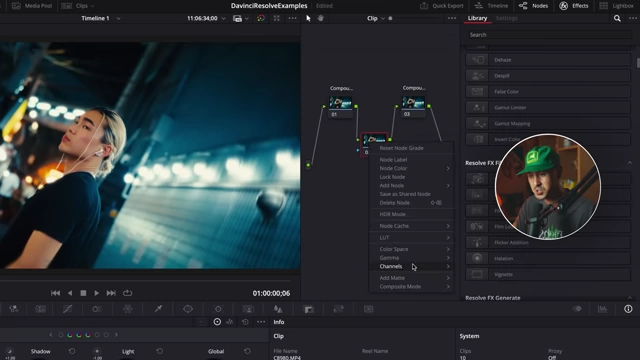Select the False Color effect
Viewport: 640px width, 360px height.
pos(548,91)
